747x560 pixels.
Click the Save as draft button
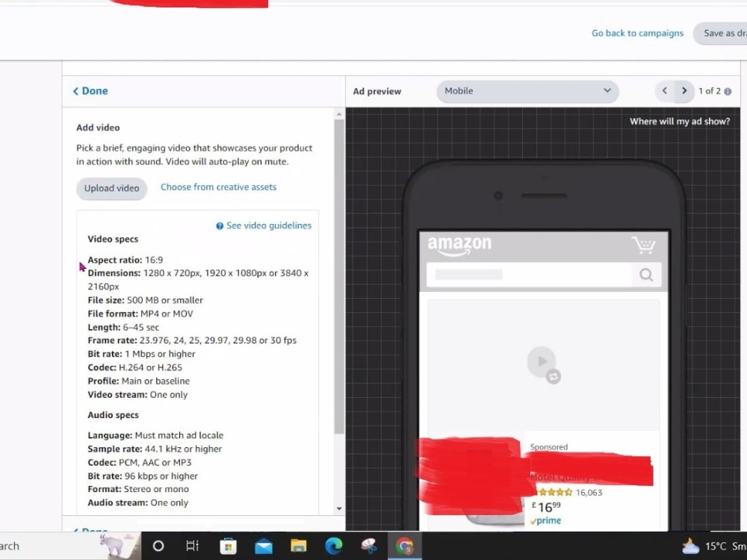point(720,34)
